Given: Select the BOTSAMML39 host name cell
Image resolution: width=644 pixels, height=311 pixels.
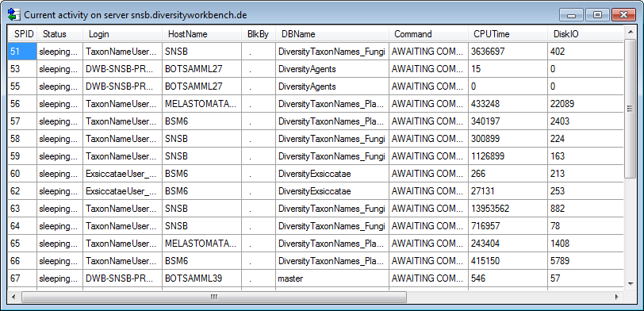Looking at the screenshot, I should pos(202,278).
